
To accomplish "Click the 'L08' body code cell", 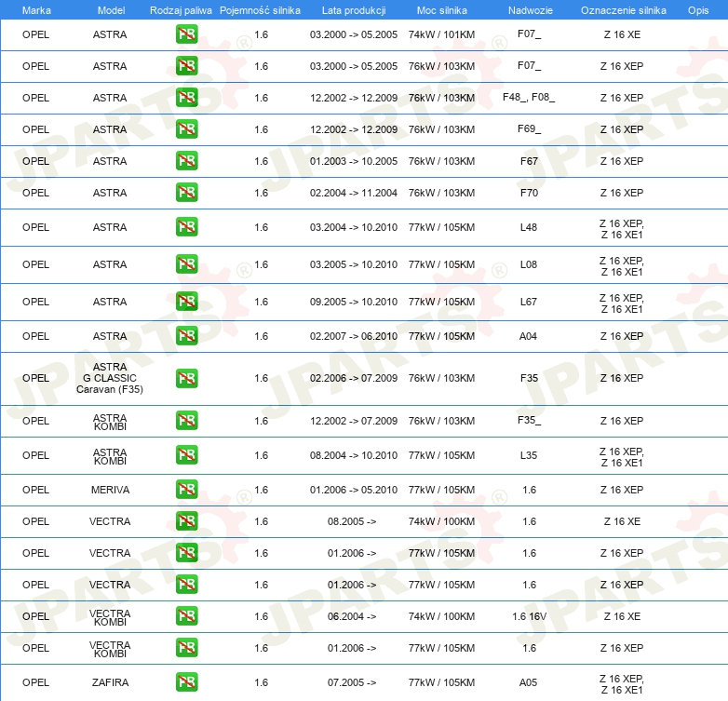I will [x=529, y=264].
